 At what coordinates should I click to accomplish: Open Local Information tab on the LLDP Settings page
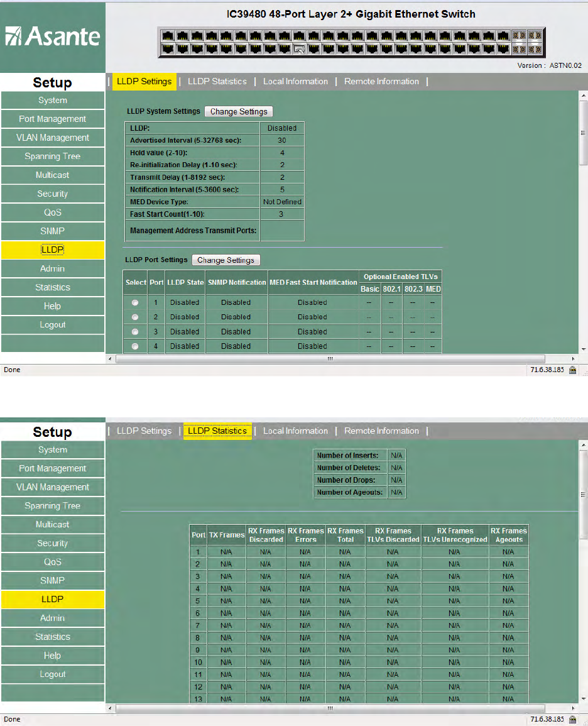tap(296, 82)
